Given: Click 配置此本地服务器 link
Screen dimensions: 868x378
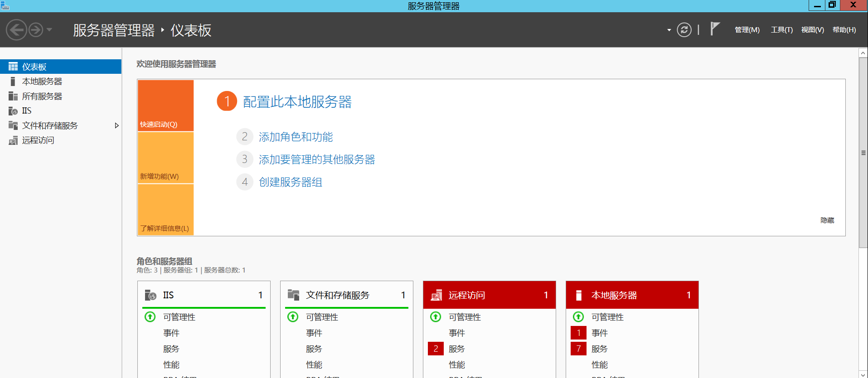Looking at the screenshot, I should click(x=297, y=102).
